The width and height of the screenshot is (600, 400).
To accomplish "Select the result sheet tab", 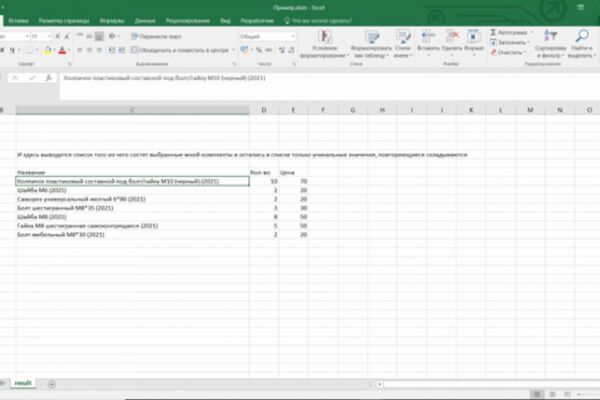I will coord(23,383).
